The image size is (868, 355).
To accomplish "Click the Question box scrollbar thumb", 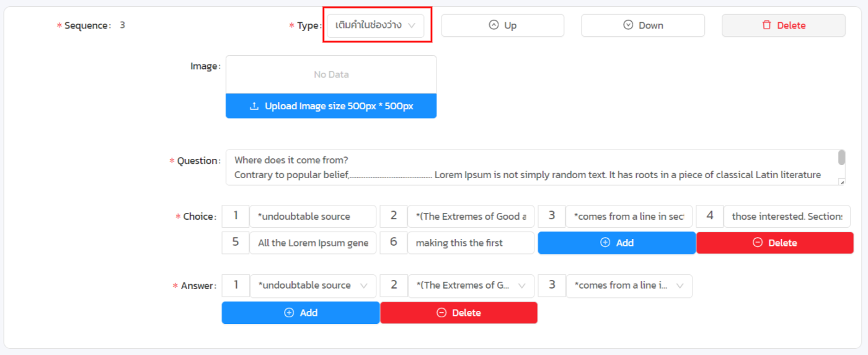I will point(841,158).
